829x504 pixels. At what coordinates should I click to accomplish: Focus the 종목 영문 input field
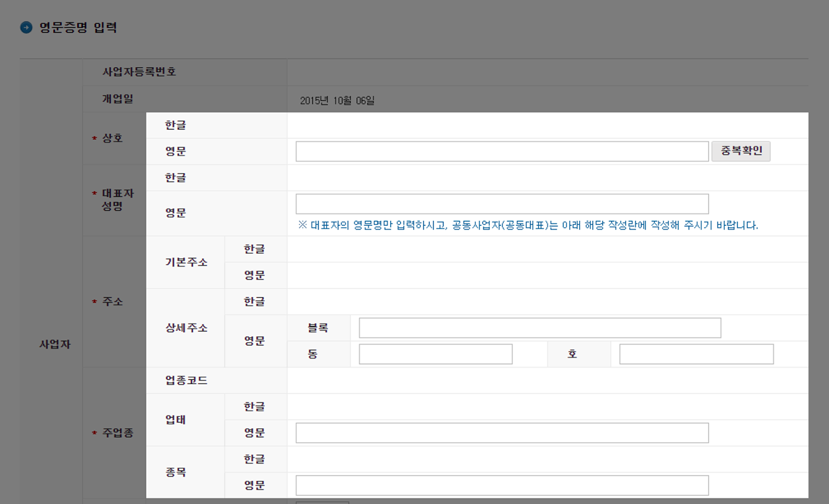click(502, 485)
